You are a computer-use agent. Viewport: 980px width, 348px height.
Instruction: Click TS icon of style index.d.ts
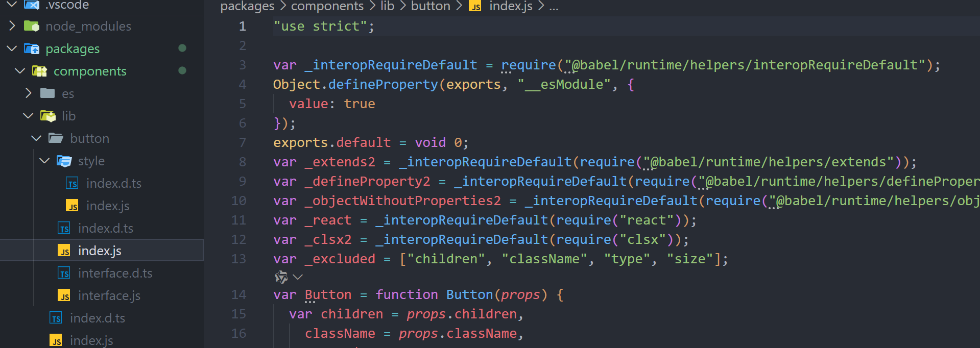(72, 183)
